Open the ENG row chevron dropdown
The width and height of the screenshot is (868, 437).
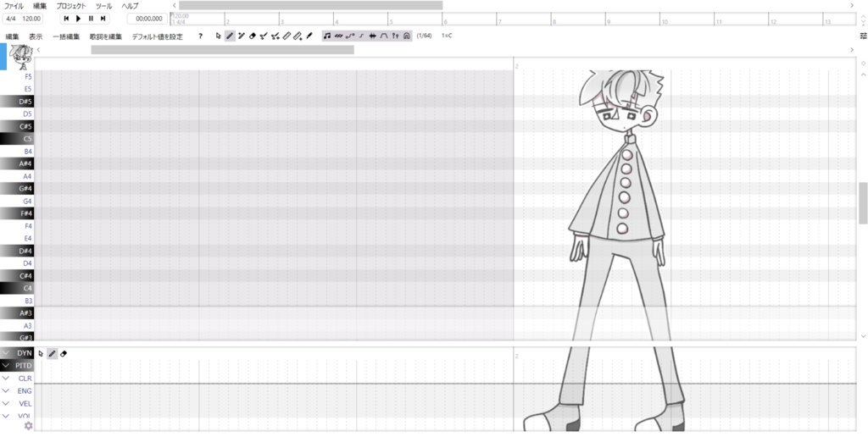6,391
